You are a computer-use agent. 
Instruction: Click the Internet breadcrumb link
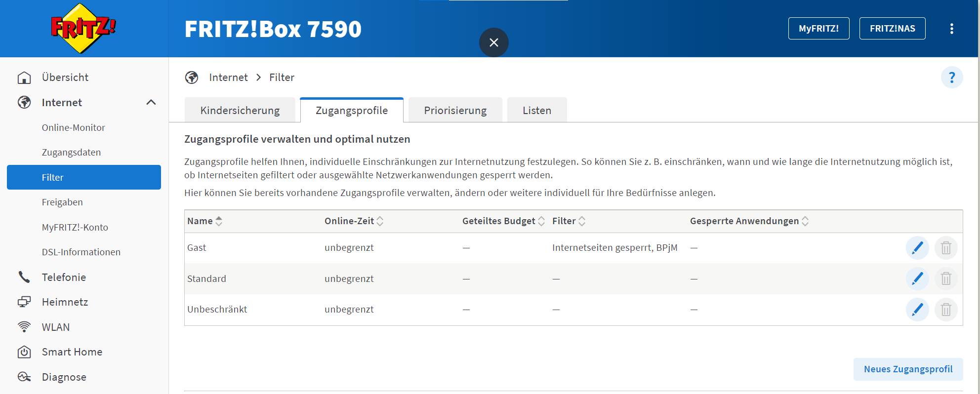pyautogui.click(x=228, y=78)
